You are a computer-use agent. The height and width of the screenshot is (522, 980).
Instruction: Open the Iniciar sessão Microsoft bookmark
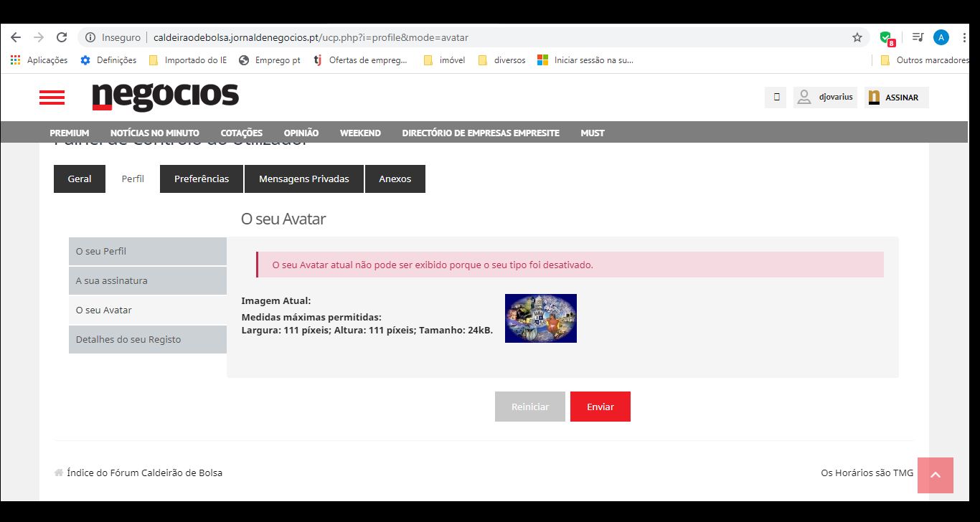[x=586, y=60]
